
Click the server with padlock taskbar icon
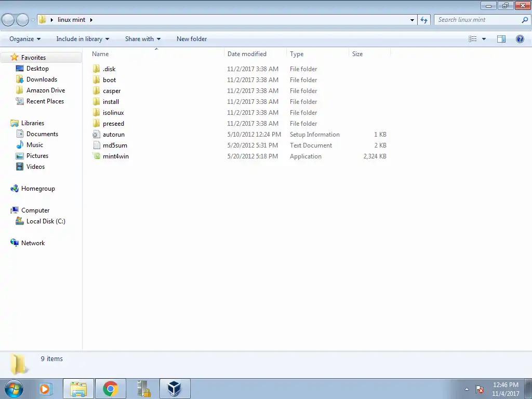[x=143, y=389]
